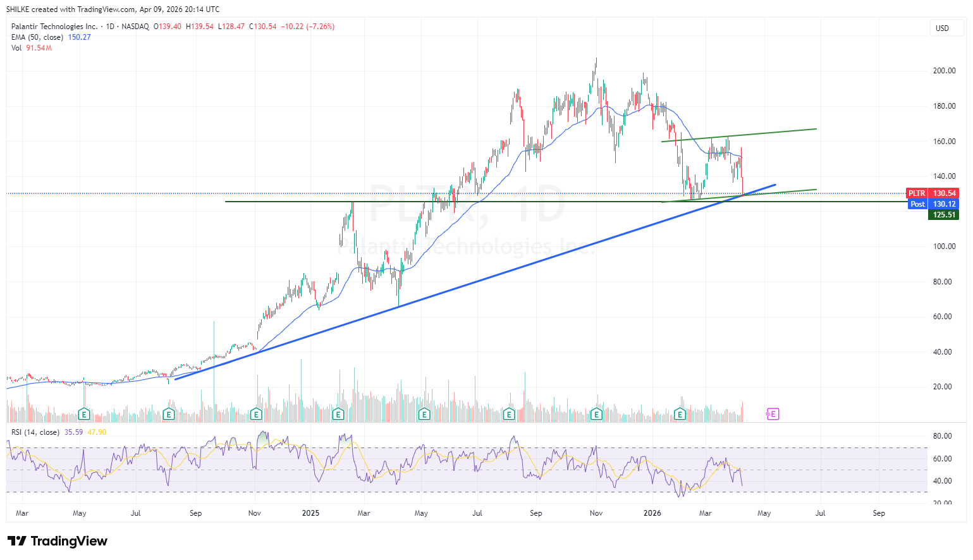Click the high value H139.54

pos(200,27)
